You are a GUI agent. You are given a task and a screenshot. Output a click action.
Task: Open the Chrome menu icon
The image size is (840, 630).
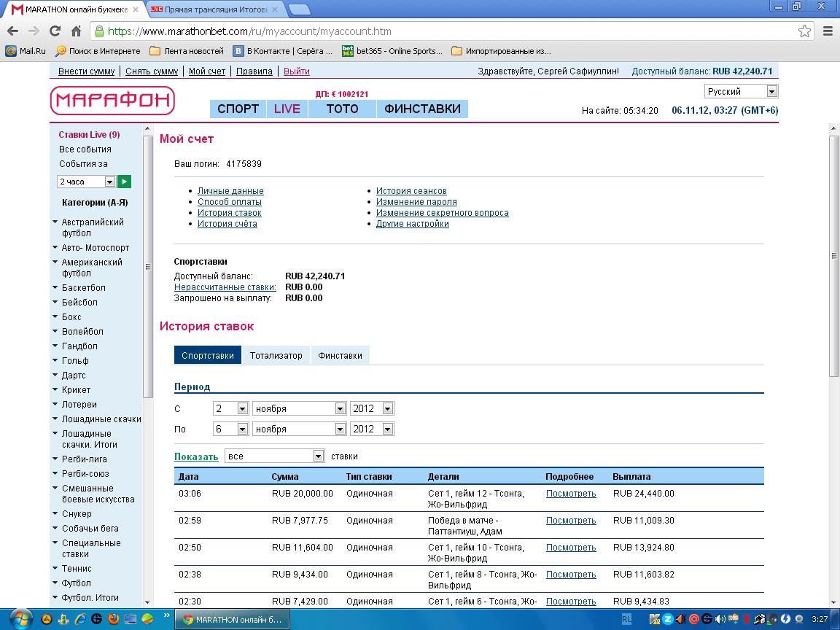tap(828, 31)
